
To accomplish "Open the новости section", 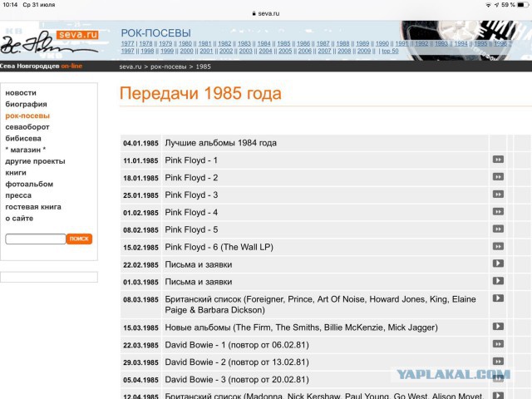I will coord(21,92).
